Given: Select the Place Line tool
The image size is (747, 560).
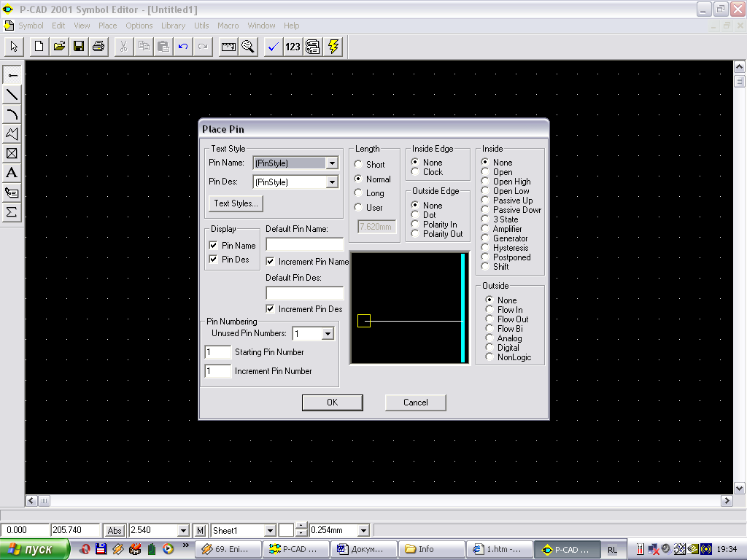Looking at the screenshot, I should tap(12, 94).
